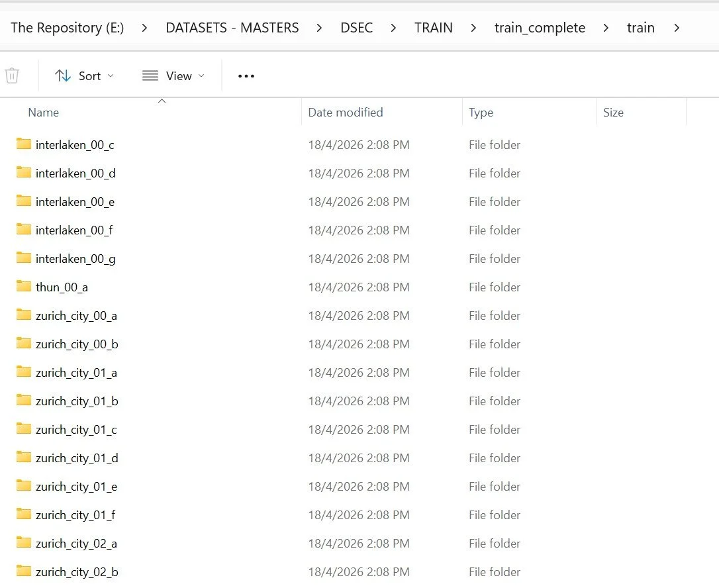719x588 pixels.
Task: Select zurich_city_00_b folder icon
Action: (23, 343)
